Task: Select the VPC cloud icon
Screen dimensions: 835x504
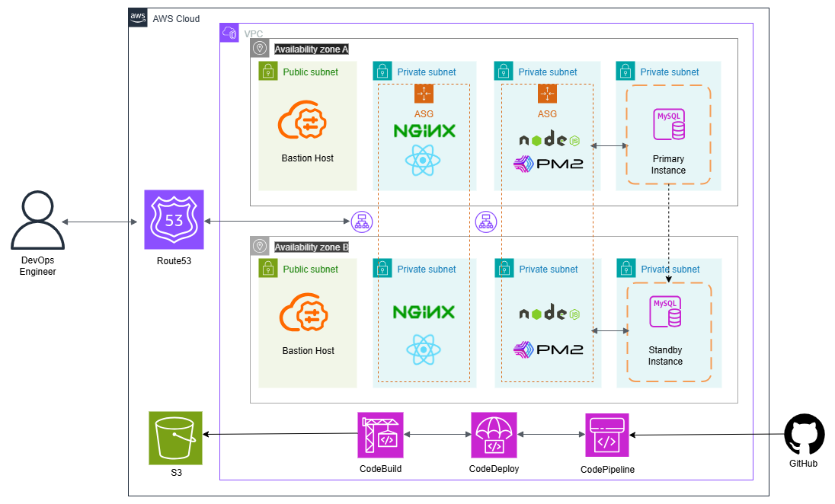Action: (229, 33)
